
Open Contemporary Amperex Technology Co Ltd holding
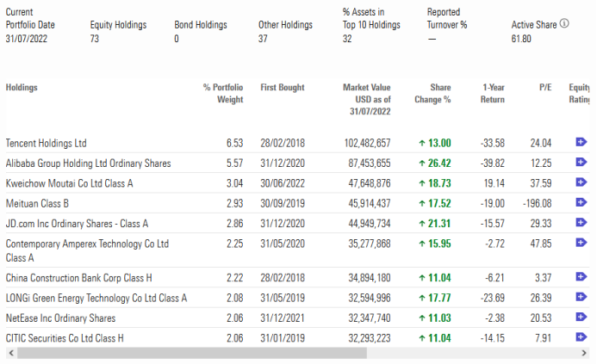pos(87,250)
